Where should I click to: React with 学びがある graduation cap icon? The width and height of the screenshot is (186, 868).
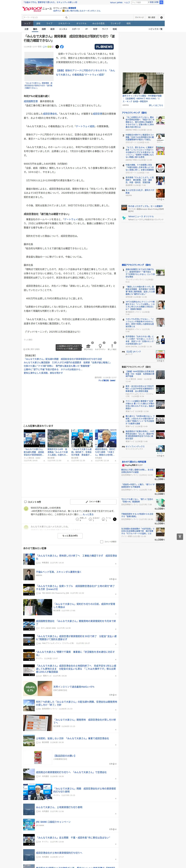pyautogui.click(x=89, y=346)
